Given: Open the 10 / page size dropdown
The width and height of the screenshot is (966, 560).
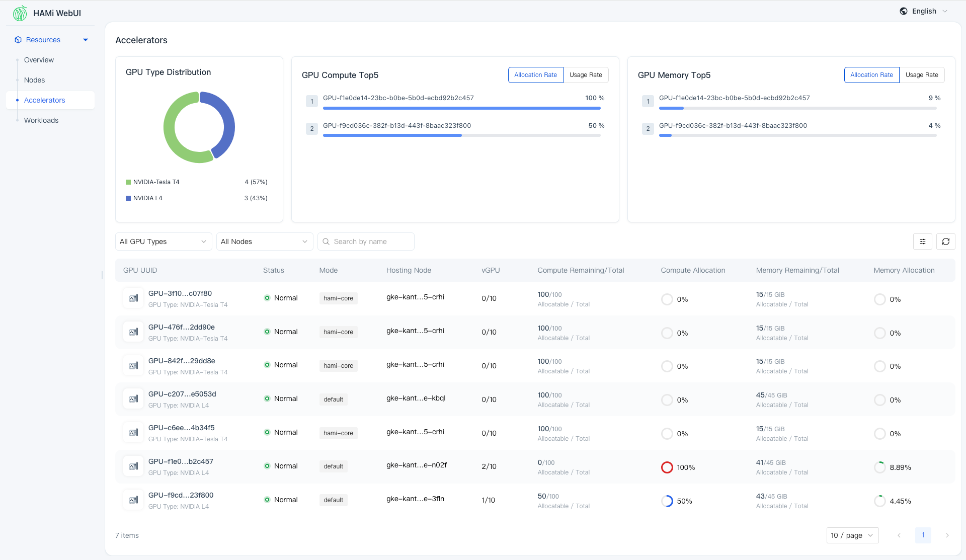Looking at the screenshot, I should pyautogui.click(x=852, y=535).
